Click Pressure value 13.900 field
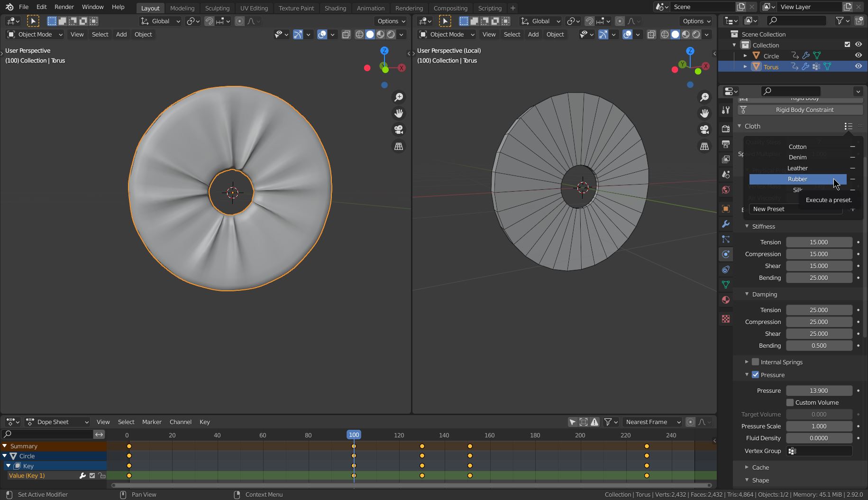The image size is (868, 500). 819,390
